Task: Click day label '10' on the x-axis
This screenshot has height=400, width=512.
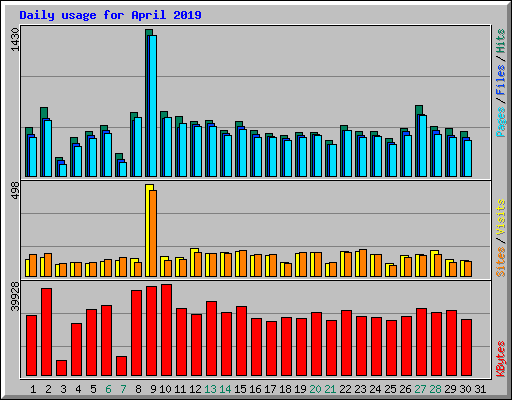Action: tap(165, 389)
